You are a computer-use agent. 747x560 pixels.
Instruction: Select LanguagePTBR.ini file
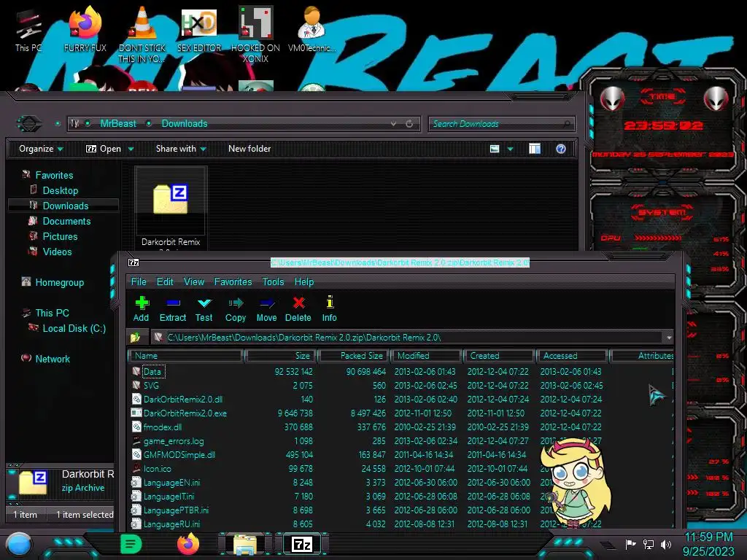point(176,510)
